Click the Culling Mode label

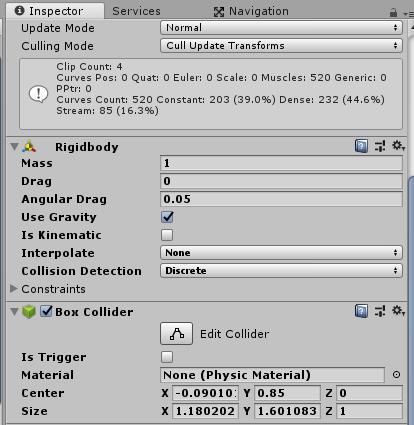(57, 46)
